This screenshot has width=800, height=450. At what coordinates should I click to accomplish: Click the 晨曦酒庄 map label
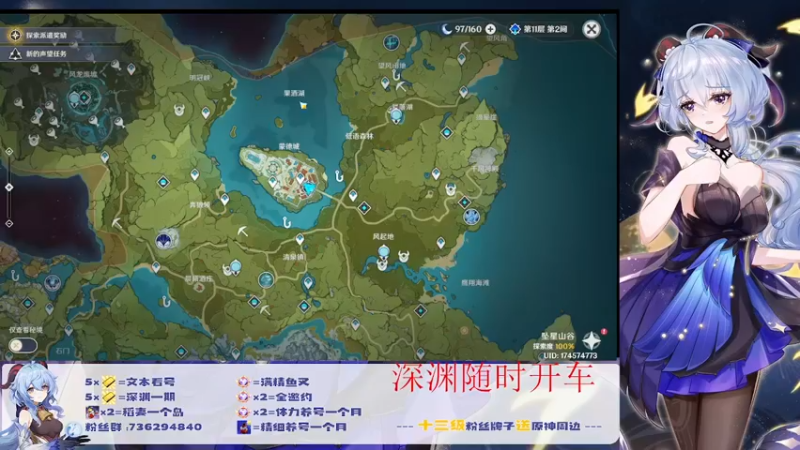pyautogui.click(x=198, y=279)
